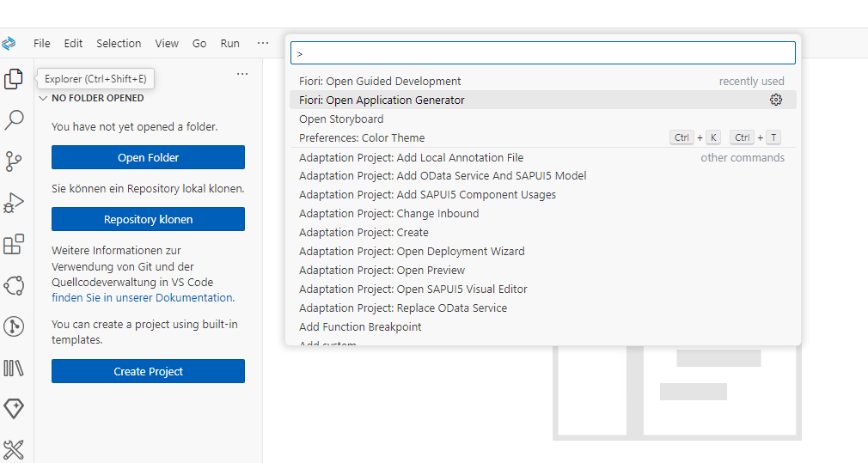The height and width of the screenshot is (463, 868).
Task: Open the Go menu
Action: pyautogui.click(x=199, y=43)
